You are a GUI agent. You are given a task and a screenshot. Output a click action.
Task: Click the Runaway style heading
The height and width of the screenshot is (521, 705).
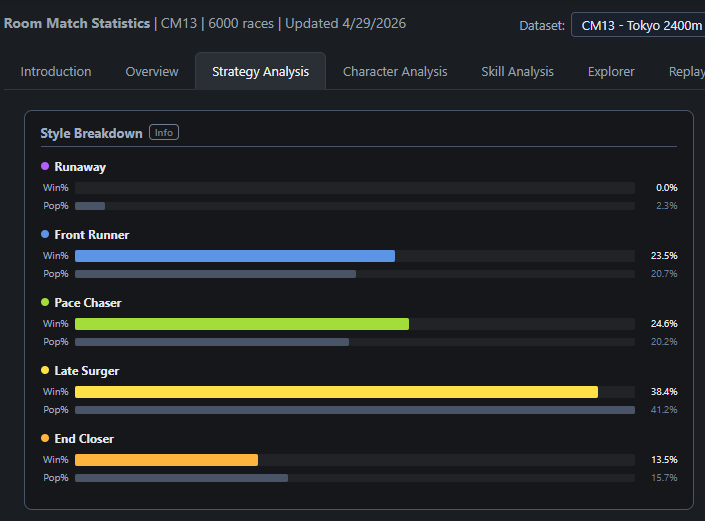(80, 167)
